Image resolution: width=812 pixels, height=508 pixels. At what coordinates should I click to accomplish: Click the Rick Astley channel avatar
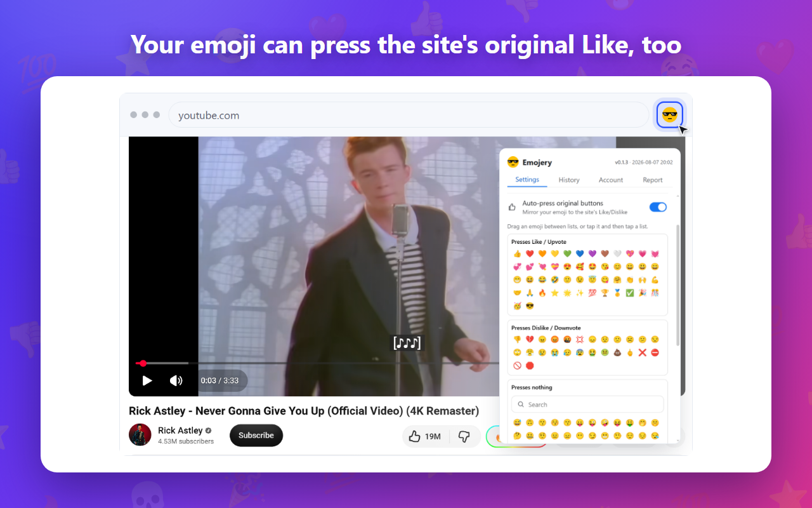click(x=140, y=435)
